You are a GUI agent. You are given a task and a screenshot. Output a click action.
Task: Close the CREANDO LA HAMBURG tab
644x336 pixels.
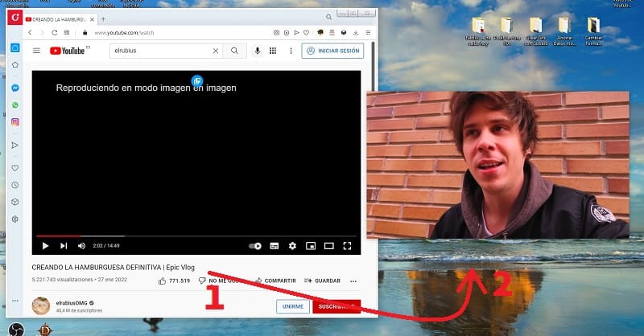point(92,19)
